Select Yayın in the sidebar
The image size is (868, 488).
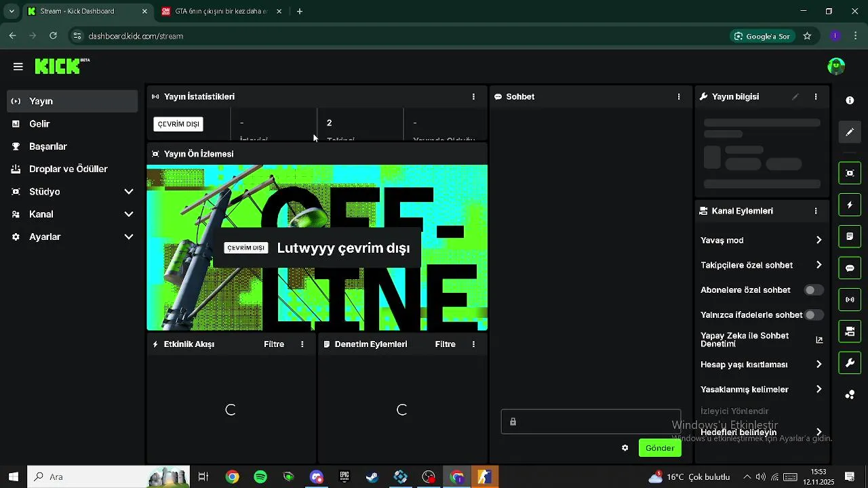pos(72,101)
